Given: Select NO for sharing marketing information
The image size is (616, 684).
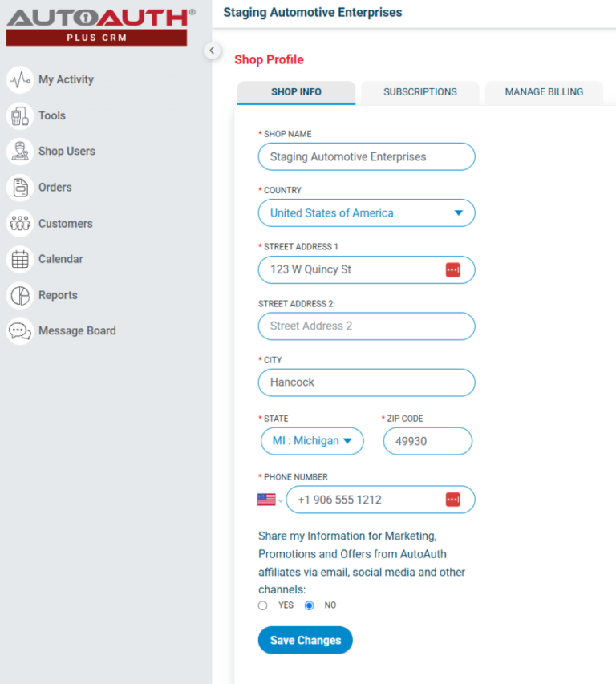Looking at the screenshot, I should (x=310, y=605).
